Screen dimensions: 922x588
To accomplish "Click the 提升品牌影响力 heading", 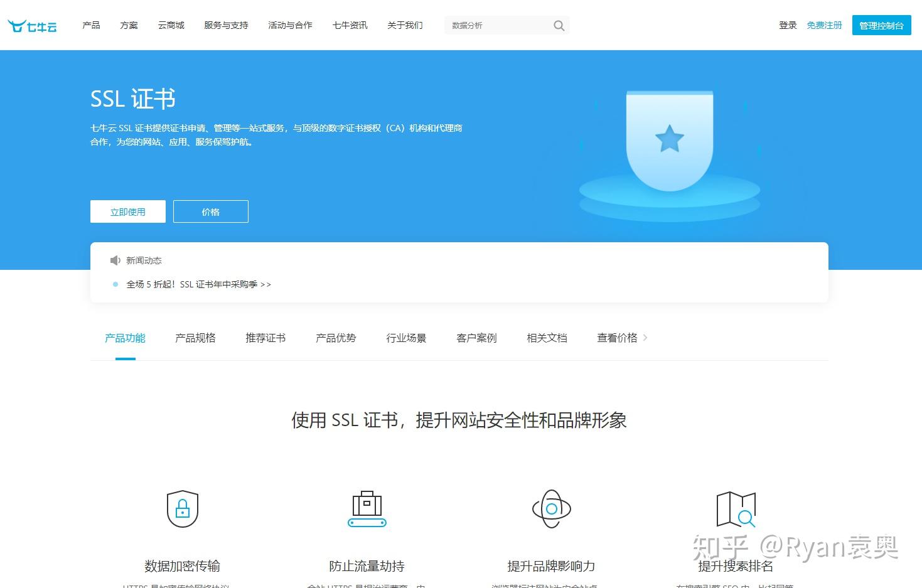I will pyautogui.click(x=551, y=566).
